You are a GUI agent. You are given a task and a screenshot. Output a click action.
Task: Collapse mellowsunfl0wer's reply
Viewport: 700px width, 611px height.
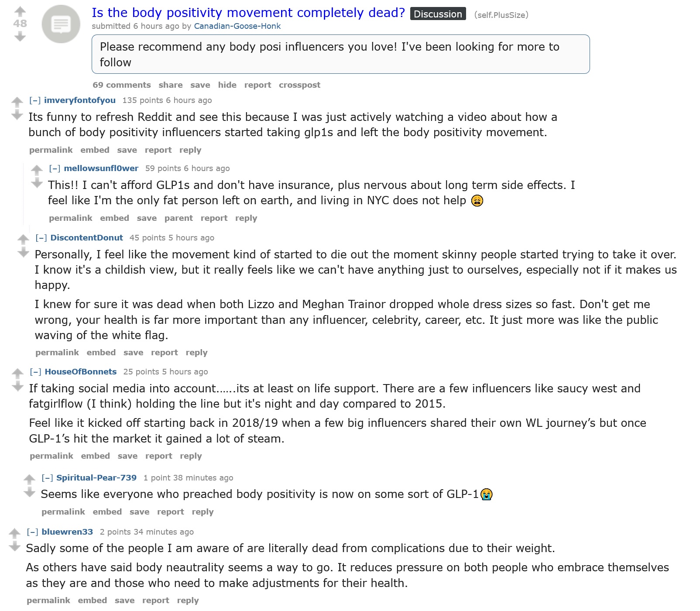click(x=55, y=168)
